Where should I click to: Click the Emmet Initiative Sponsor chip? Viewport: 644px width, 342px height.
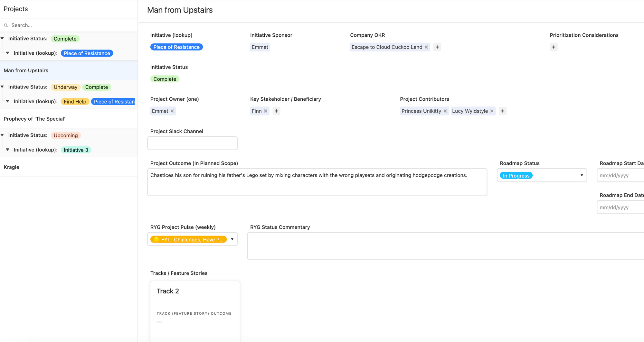click(x=260, y=47)
